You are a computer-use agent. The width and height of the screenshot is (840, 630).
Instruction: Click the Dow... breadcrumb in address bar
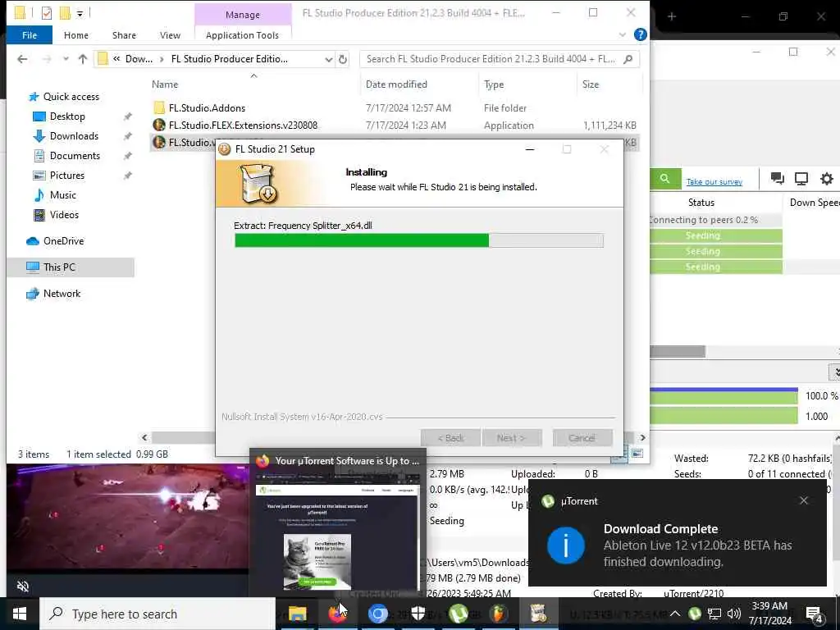(x=139, y=59)
